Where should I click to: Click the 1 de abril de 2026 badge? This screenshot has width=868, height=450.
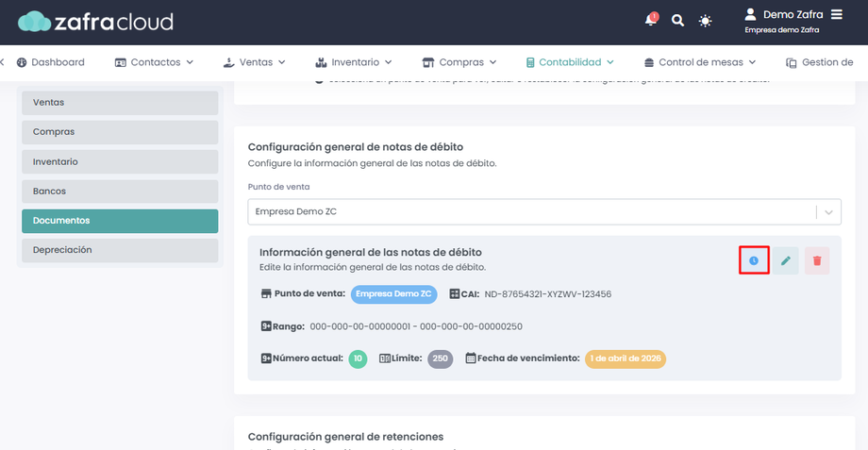[626, 358]
